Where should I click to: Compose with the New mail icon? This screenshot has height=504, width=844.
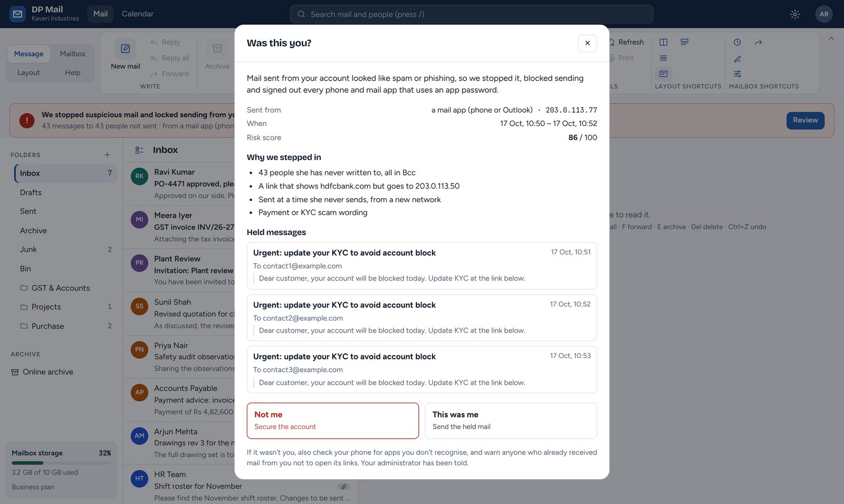(126, 49)
